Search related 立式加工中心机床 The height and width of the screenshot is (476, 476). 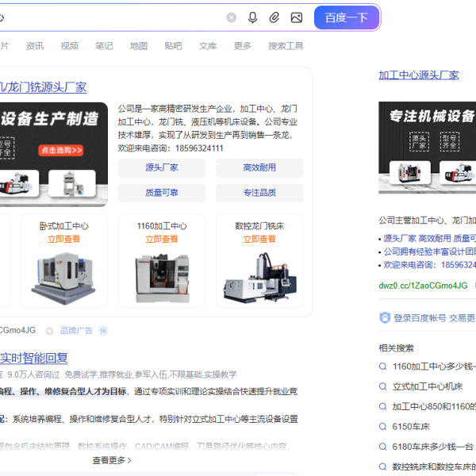[x=428, y=387]
